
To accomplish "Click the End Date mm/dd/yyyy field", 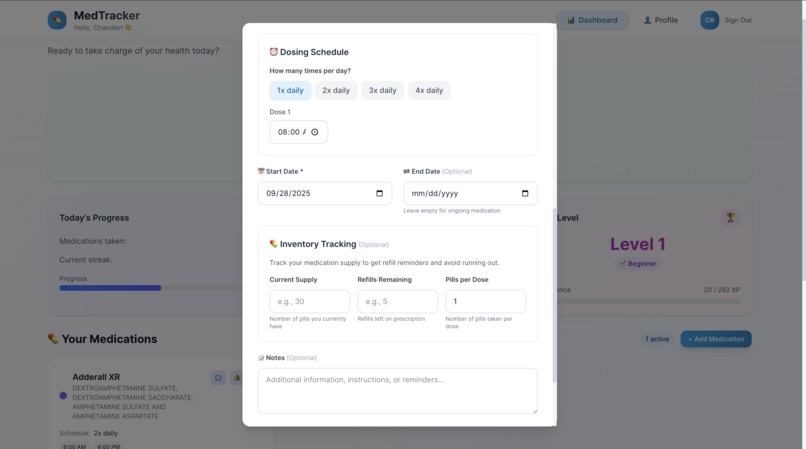I will 470,193.
